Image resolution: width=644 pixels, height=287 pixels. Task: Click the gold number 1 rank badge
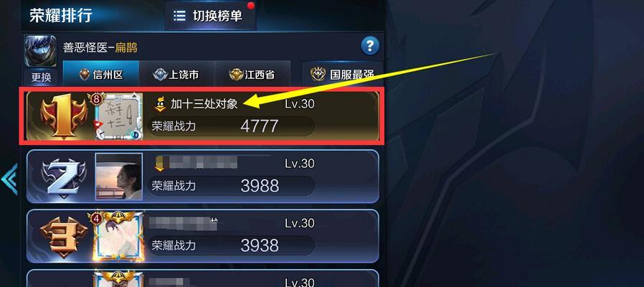[x=63, y=116]
